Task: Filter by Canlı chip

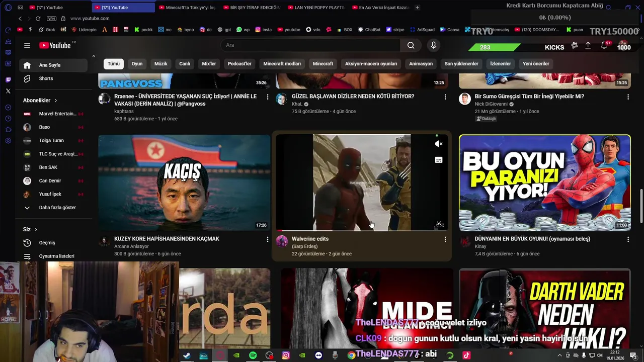Action: [x=185, y=64]
